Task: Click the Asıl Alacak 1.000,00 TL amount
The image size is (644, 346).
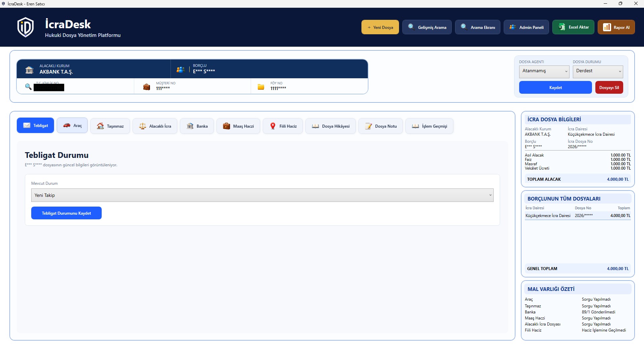Action: coord(621,155)
